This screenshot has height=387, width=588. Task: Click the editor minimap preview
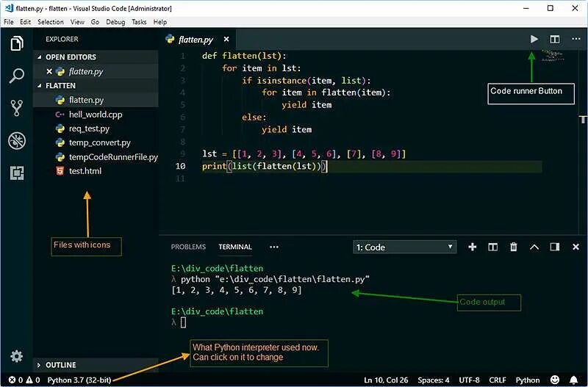click(553, 56)
